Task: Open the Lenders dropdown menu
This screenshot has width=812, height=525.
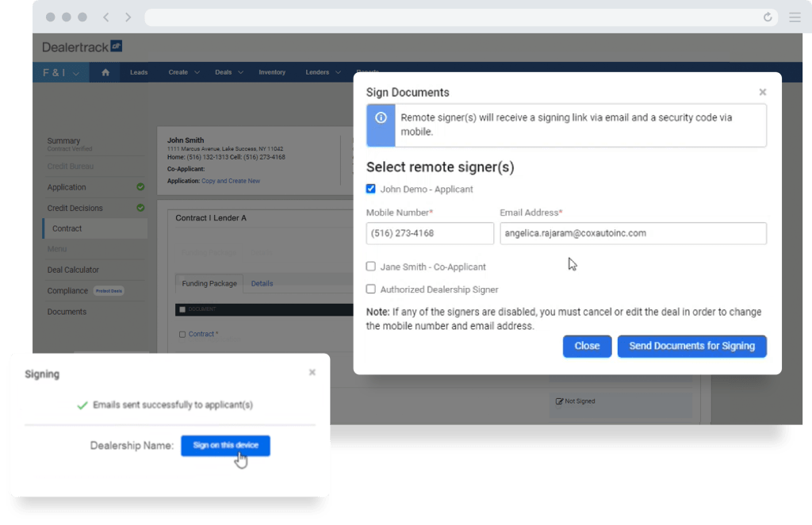Action: point(323,72)
